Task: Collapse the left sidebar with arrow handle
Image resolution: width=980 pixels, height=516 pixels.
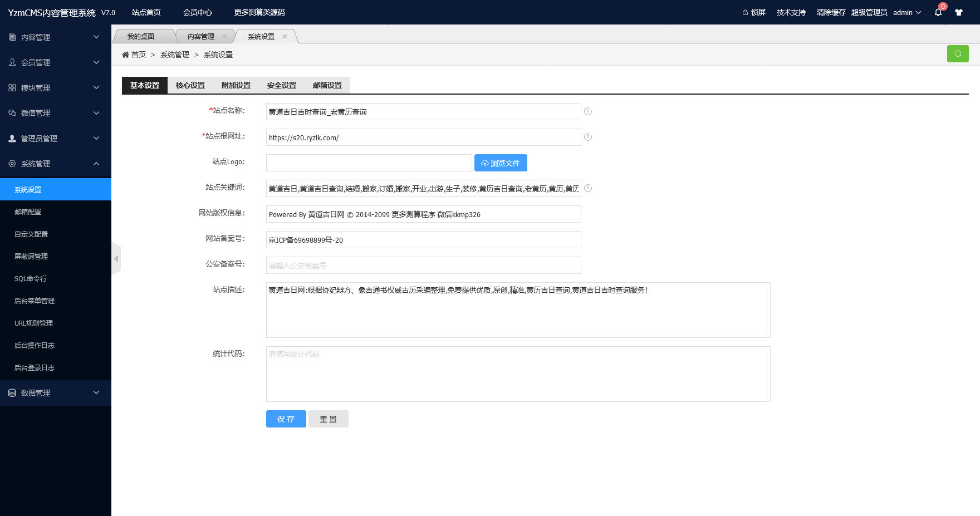Action: [x=116, y=259]
